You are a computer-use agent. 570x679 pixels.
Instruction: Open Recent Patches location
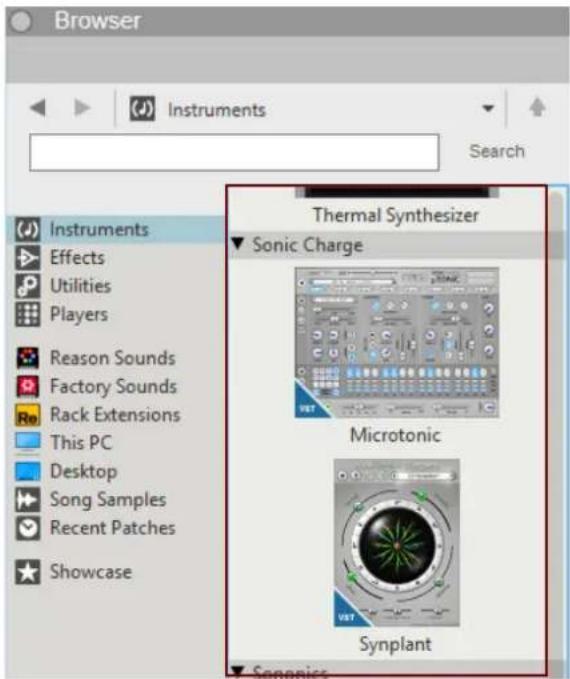113,528
